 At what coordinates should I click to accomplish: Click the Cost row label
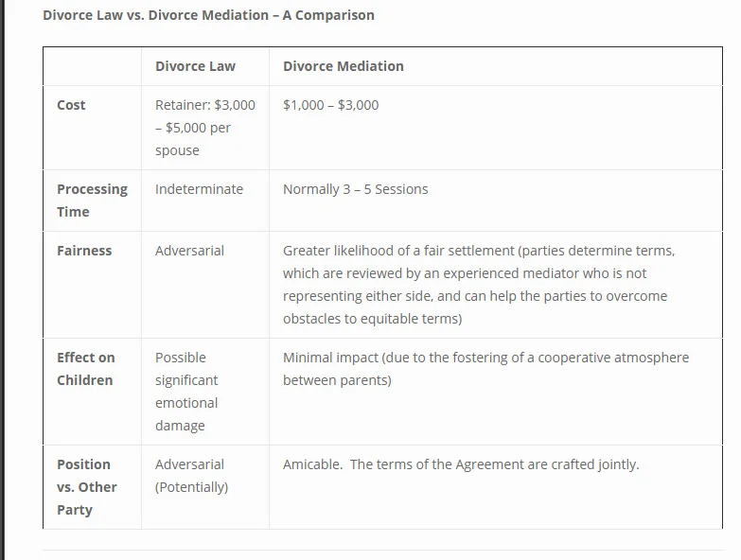[71, 105]
